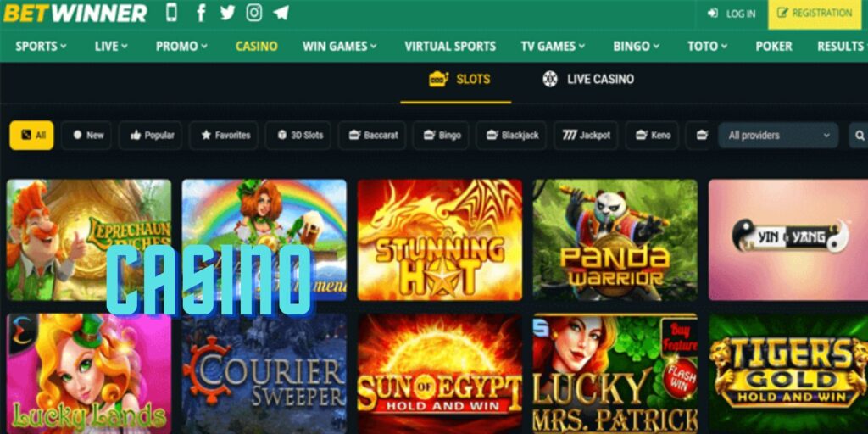
Task: Toggle the Popular games filter
Action: pos(151,135)
